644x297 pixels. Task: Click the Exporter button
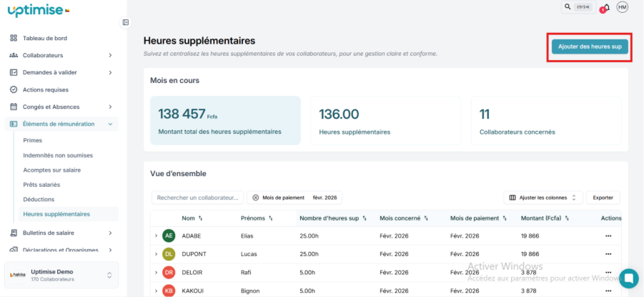(603, 198)
